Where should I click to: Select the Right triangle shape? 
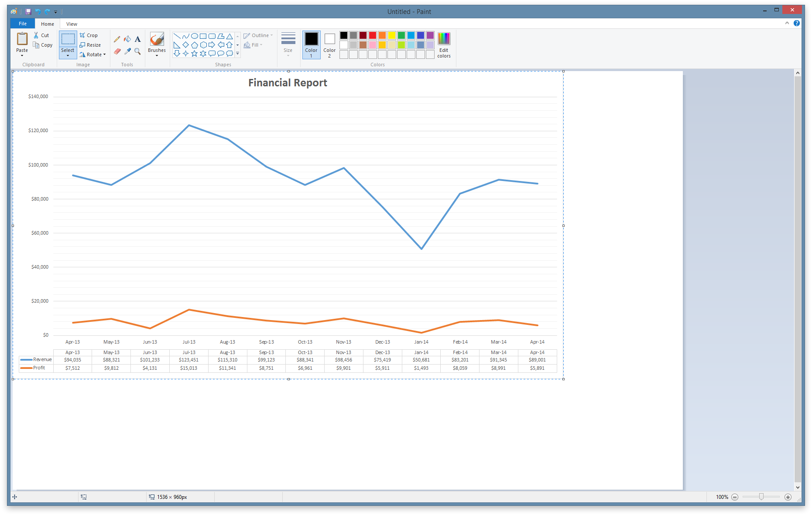(177, 45)
